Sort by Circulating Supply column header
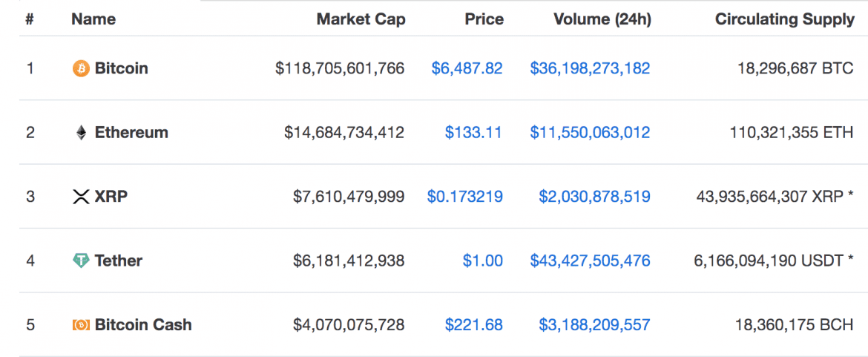The height and width of the screenshot is (357, 868). (784, 19)
